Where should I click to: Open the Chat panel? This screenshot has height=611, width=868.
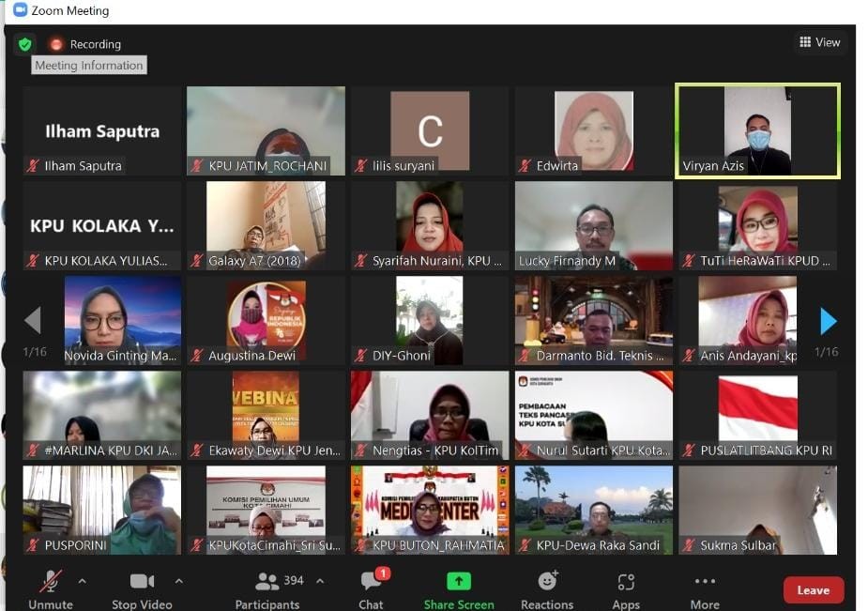pyautogui.click(x=371, y=582)
